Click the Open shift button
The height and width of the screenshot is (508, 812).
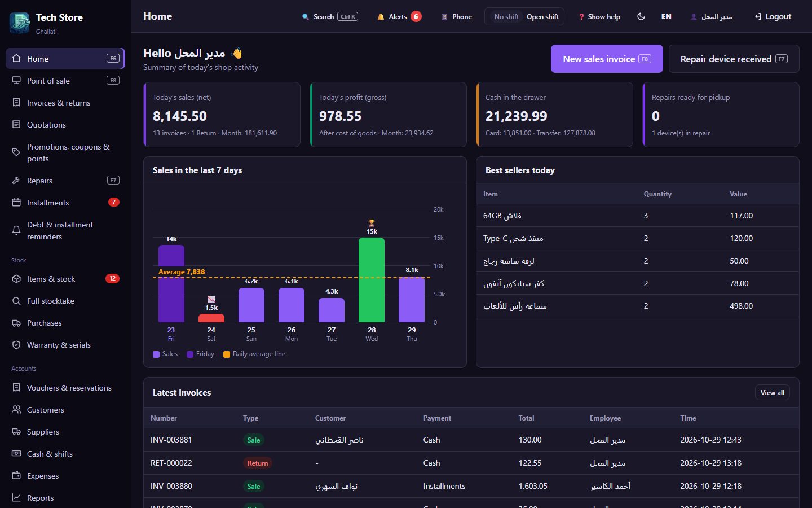coord(543,17)
